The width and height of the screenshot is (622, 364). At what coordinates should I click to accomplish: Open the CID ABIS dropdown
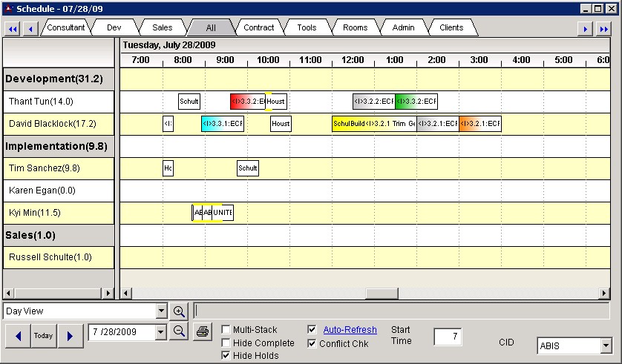[x=606, y=345]
